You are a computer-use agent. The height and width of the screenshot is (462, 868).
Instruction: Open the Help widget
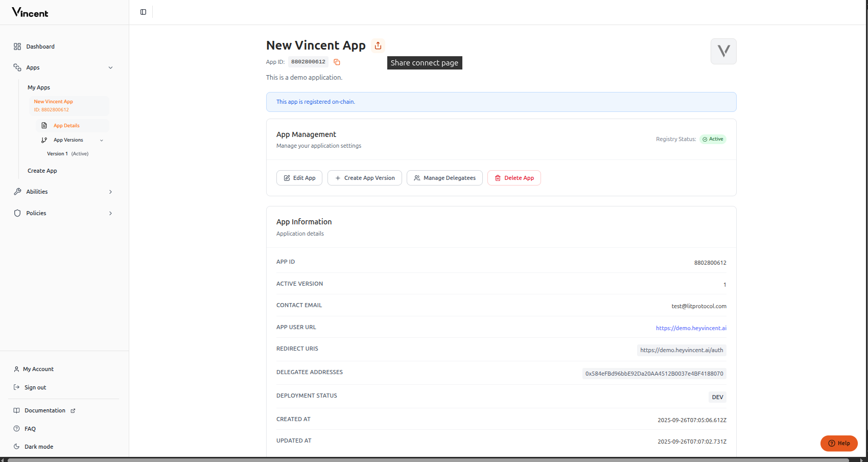[838, 443]
